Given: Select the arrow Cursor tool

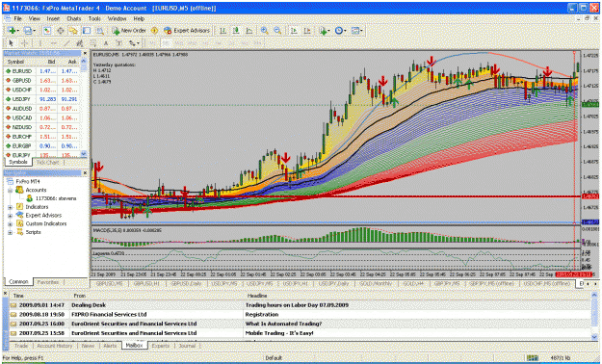Looking at the screenshot, I should (x=11, y=43).
